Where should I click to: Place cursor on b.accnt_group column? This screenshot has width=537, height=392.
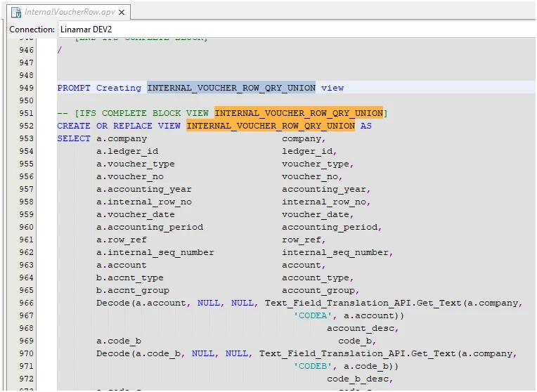[x=133, y=290]
